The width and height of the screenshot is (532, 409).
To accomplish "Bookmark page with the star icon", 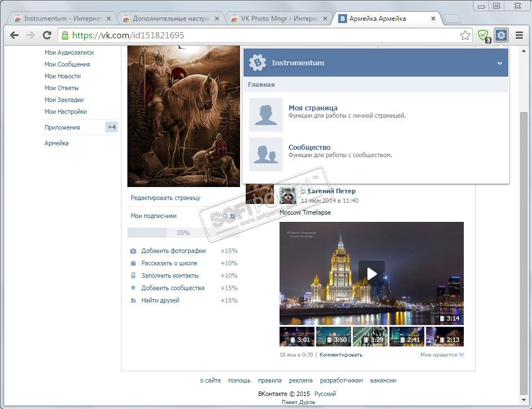I will point(465,35).
